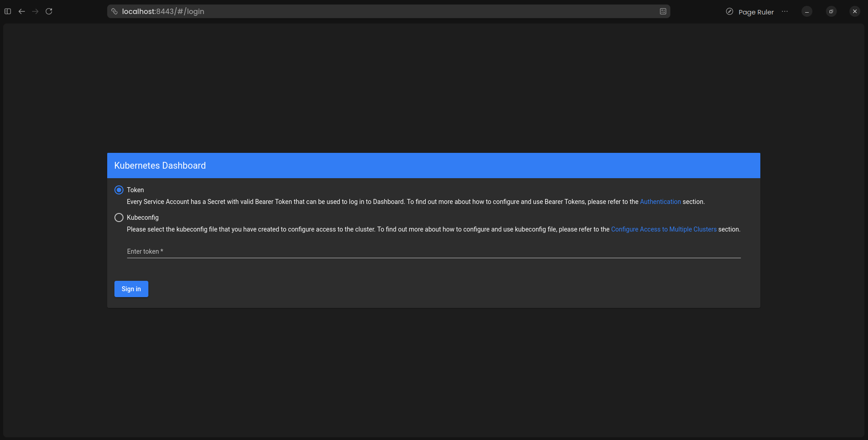Viewport: 868px width, 440px height.
Task: Select the Kubeconfig radio button
Action: (x=119, y=218)
